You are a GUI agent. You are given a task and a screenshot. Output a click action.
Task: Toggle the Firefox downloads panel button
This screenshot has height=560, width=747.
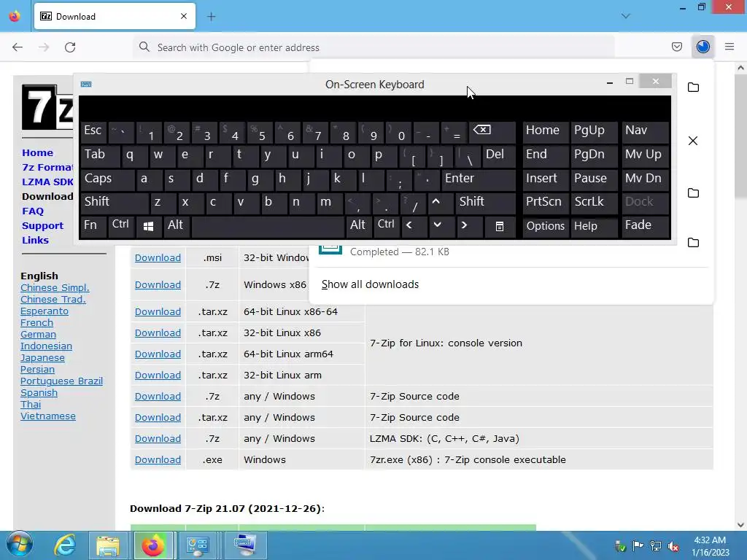click(703, 47)
